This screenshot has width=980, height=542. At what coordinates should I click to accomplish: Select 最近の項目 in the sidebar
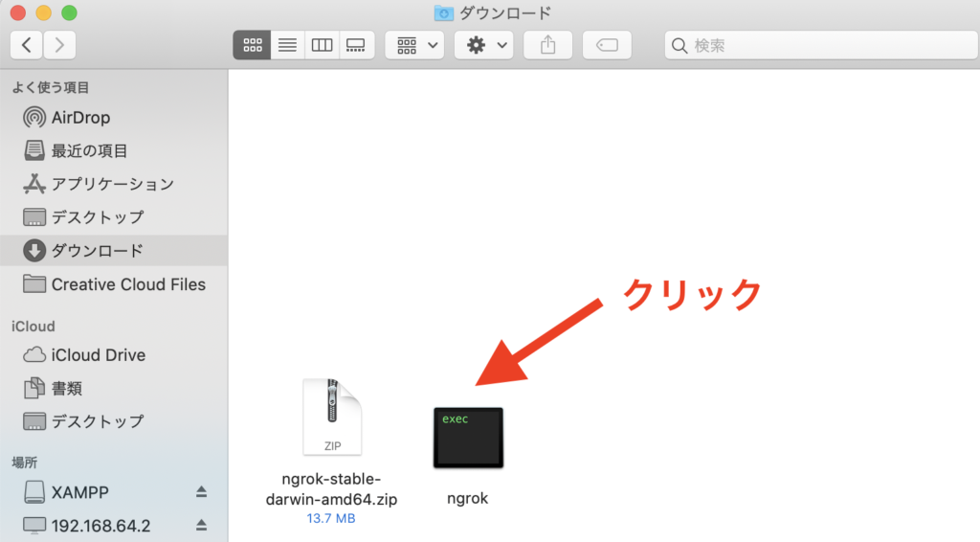click(x=114, y=150)
